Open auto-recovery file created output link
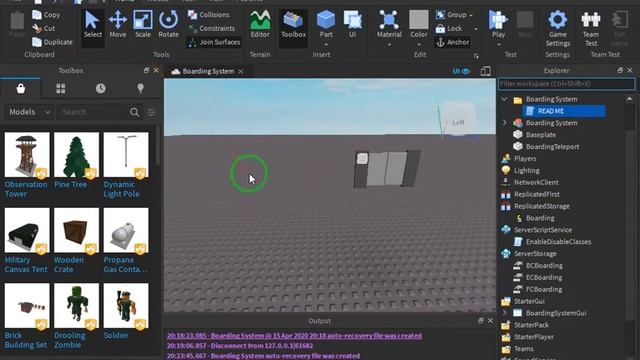640x360 pixels. click(294, 336)
